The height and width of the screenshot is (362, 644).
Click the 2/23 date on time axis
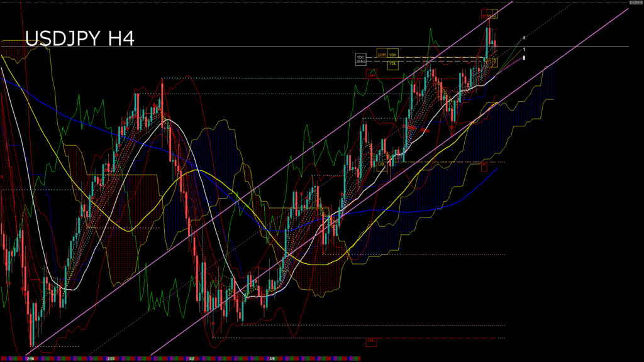pos(111,358)
